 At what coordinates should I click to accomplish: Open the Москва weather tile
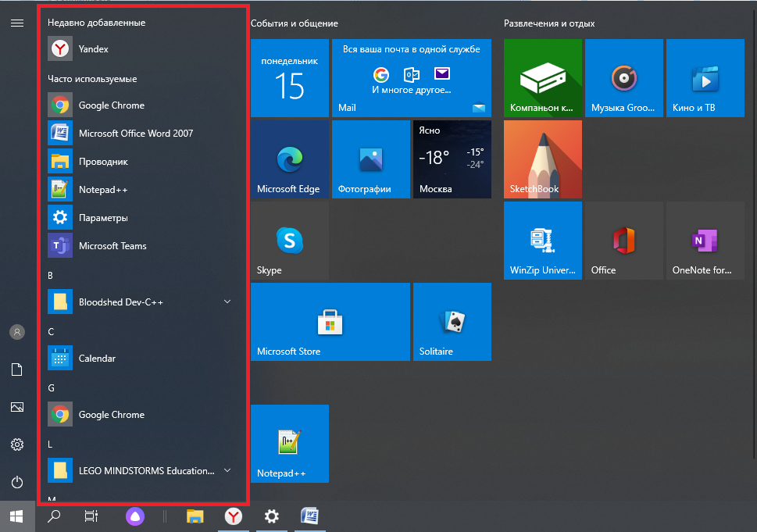452,159
